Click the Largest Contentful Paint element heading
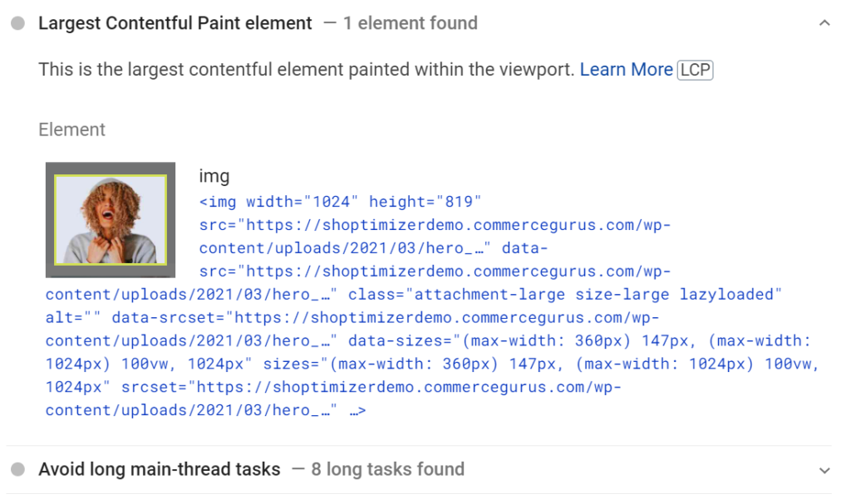851x504 pixels. click(x=175, y=22)
